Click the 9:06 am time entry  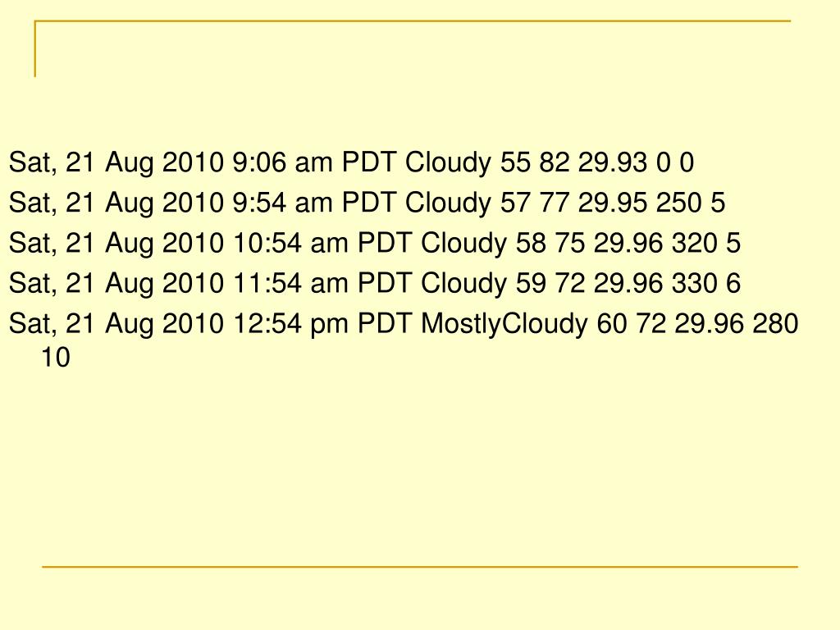coord(282,162)
